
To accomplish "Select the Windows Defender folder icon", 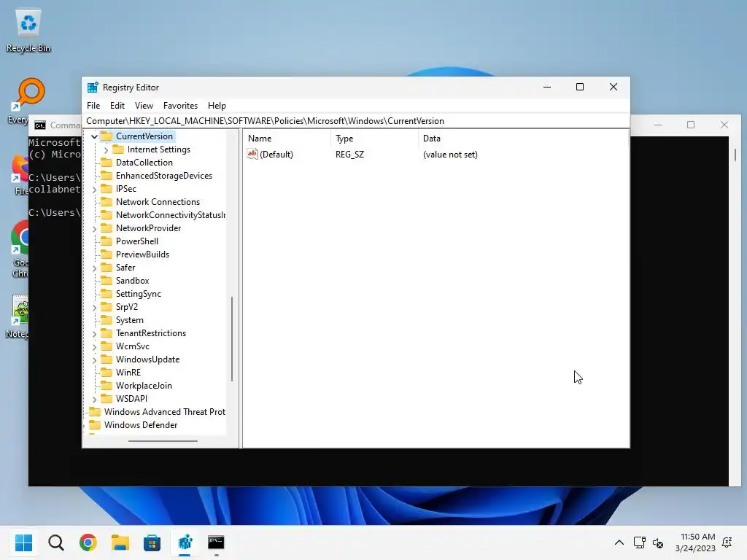I will coord(96,425).
